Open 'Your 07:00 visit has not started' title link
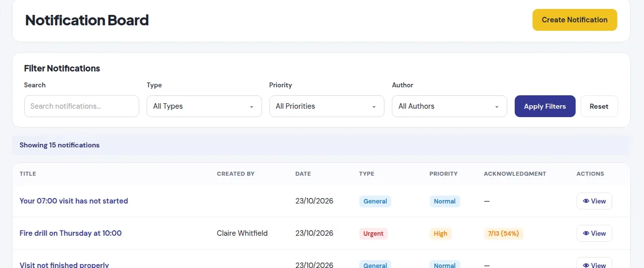The width and height of the screenshot is (644, 268). [74, 201]
